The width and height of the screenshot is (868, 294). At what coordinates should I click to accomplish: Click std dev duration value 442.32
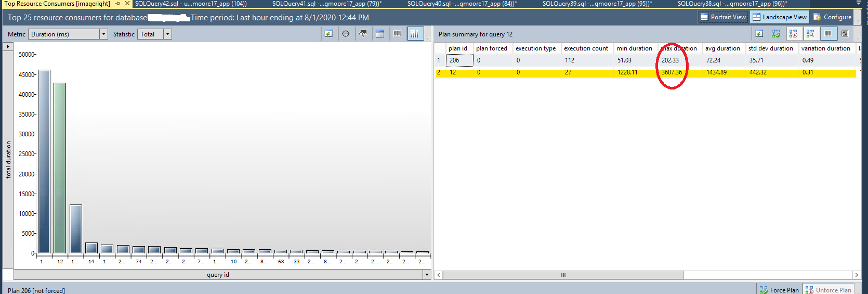click(x=758, y=72)
